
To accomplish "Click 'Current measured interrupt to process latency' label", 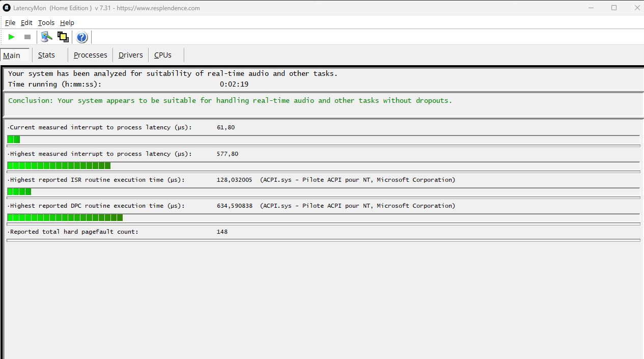I will point(101,127).
